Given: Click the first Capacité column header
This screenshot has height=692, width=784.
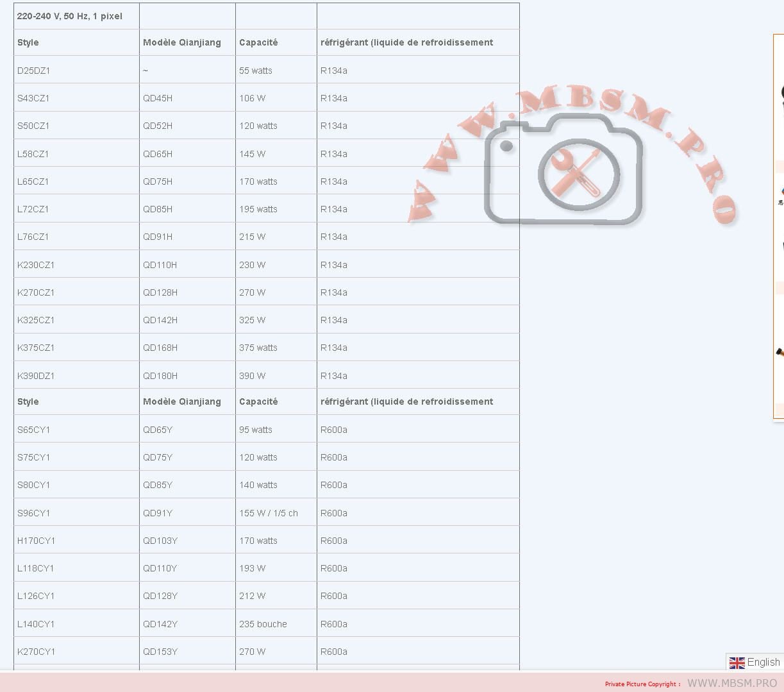Looking at the screenshot, I should (x=258, y=42).
